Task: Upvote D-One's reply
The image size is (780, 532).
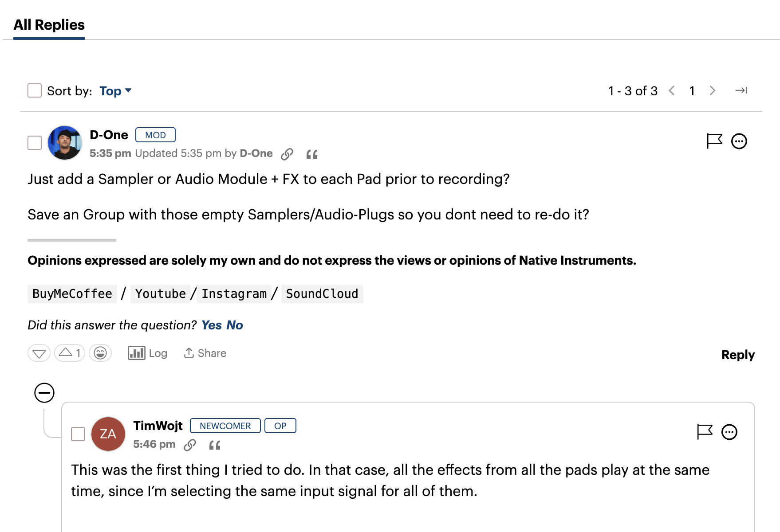Action: (70, 353)
